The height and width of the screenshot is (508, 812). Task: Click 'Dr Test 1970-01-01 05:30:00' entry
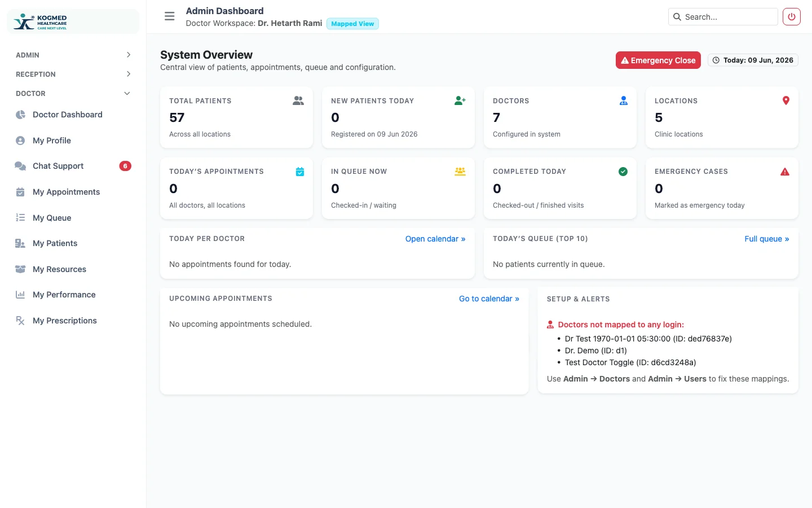(x=648, y=339)
